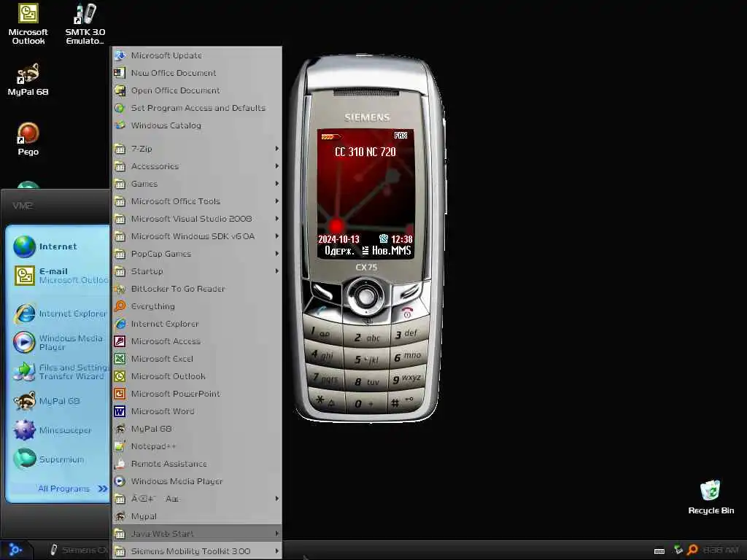747x560 pixels.
Task: Expand Microsoft Windows SDK v6.0A submenu
Action: click(x=197, y=236)
